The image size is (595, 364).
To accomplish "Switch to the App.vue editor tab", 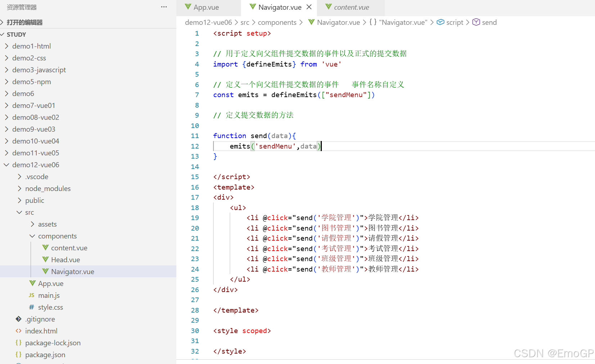I will (208, 8).
